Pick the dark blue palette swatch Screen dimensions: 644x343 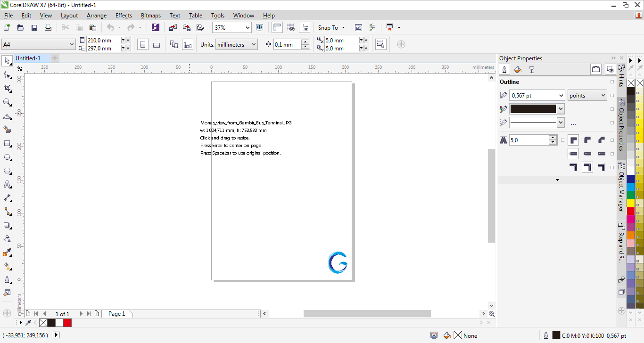(631, 179)
